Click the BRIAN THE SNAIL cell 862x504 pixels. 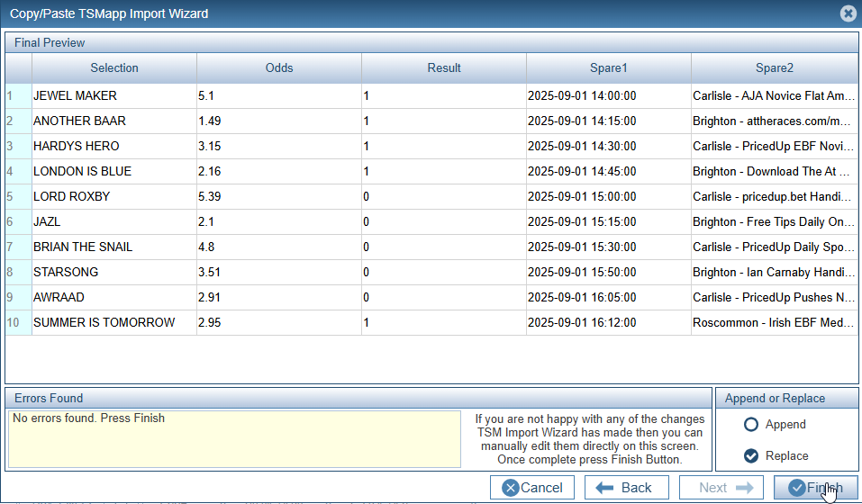click(x=113, y=247)
